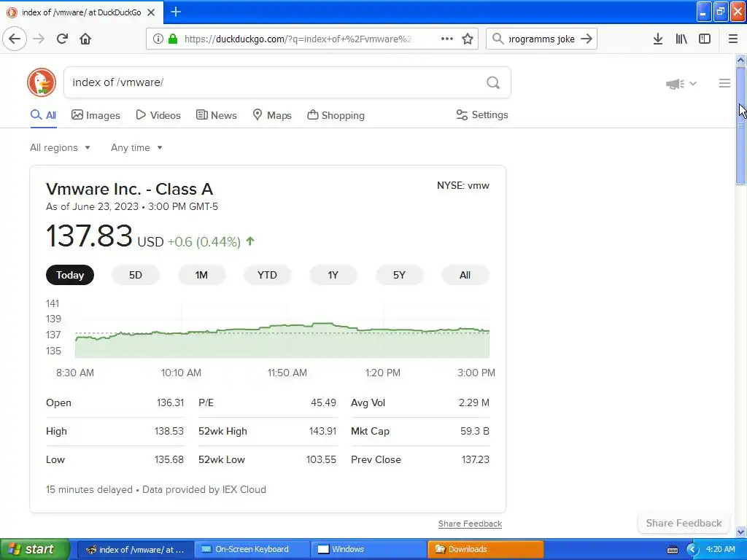
Task: Open the Windows start menu
Action: pyautogui.click(x=35, y=549)
